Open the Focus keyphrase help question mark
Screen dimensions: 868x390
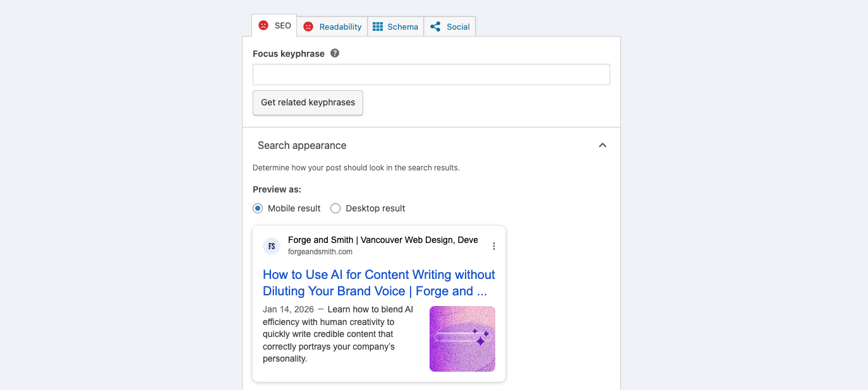(335, 54)
